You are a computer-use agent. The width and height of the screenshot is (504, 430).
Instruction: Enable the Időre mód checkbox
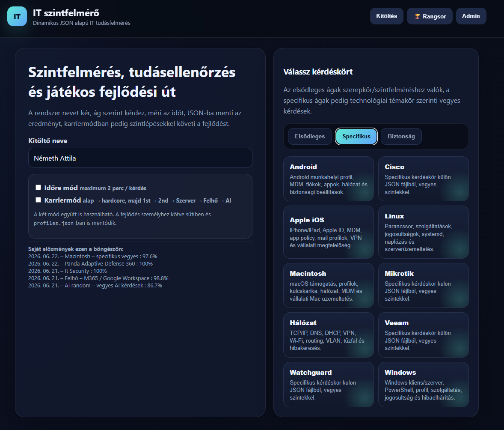tap(38, 187)
